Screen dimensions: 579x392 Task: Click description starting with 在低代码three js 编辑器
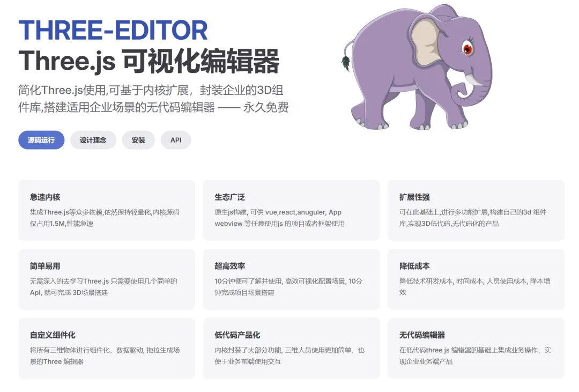tap(475, 356)
